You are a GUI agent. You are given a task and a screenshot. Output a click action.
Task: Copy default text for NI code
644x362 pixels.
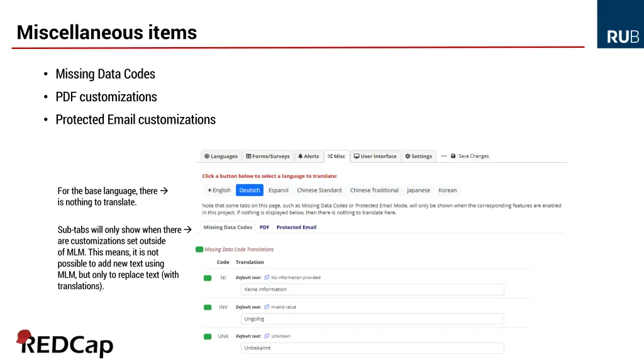tap(267, 277)
